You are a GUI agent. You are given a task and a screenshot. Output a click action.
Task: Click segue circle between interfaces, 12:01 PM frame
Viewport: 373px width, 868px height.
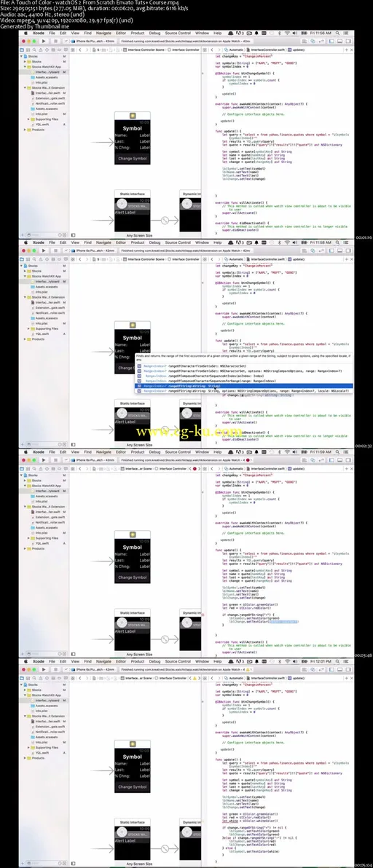coord(165,848)
